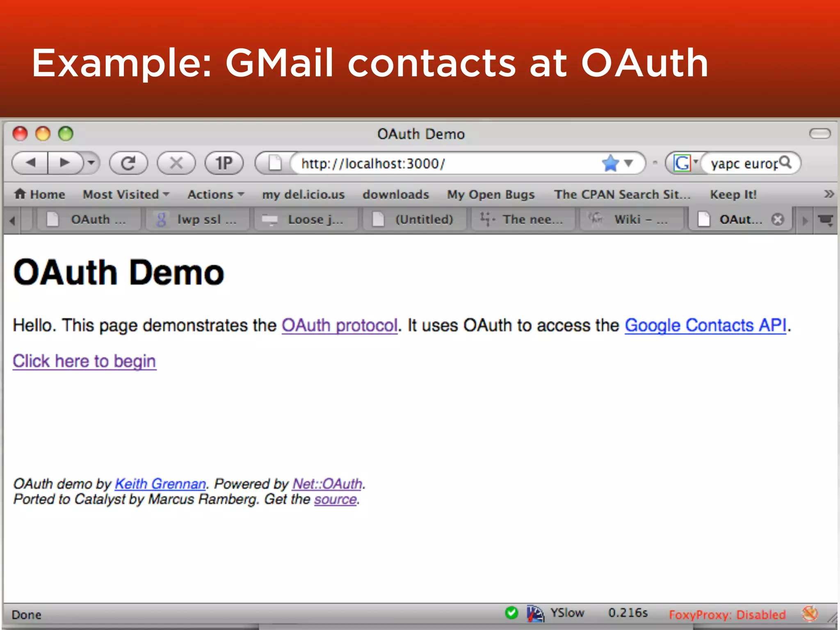Stop loading with the X button

tap(176, 163)
